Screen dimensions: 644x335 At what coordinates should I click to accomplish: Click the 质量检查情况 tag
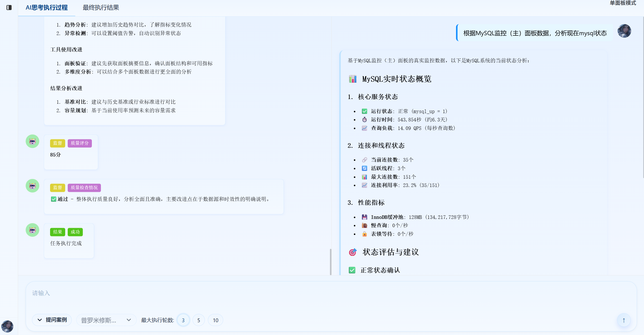84,188
